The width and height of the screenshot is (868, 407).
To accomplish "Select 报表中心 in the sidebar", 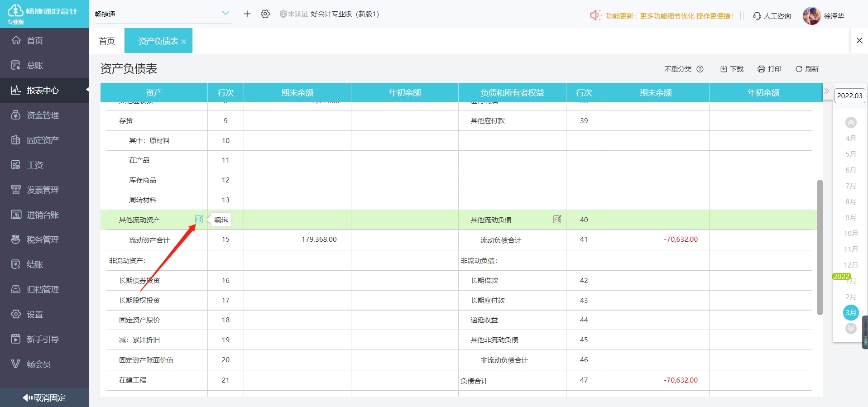I will [x=44, y=90].
